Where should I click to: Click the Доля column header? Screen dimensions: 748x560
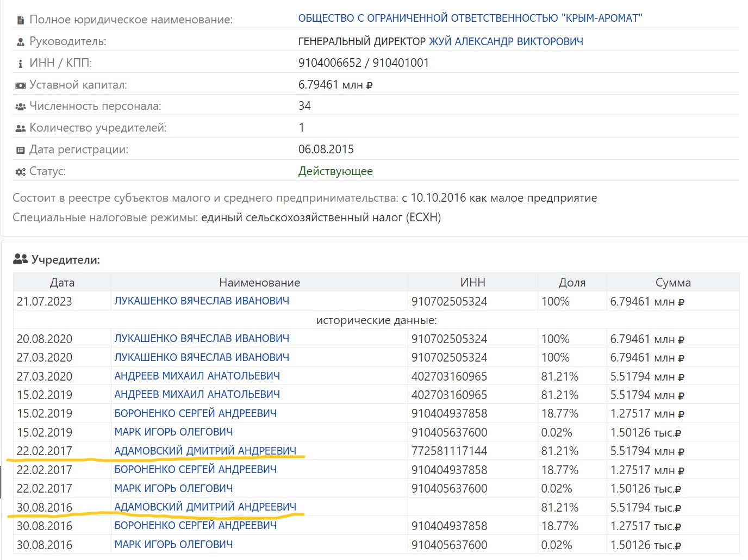point(572,283)
